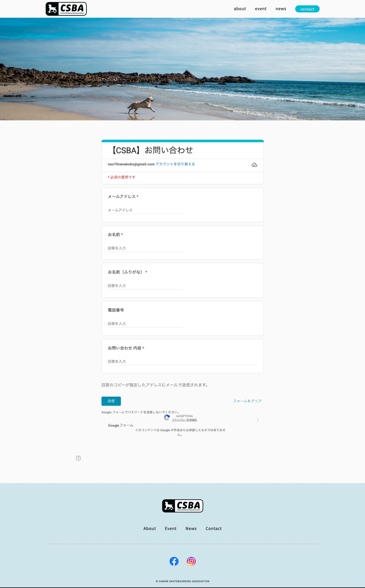Click the cloud saved-draft icon
Viewport: 365px width, 588px height.
[254, 165]
